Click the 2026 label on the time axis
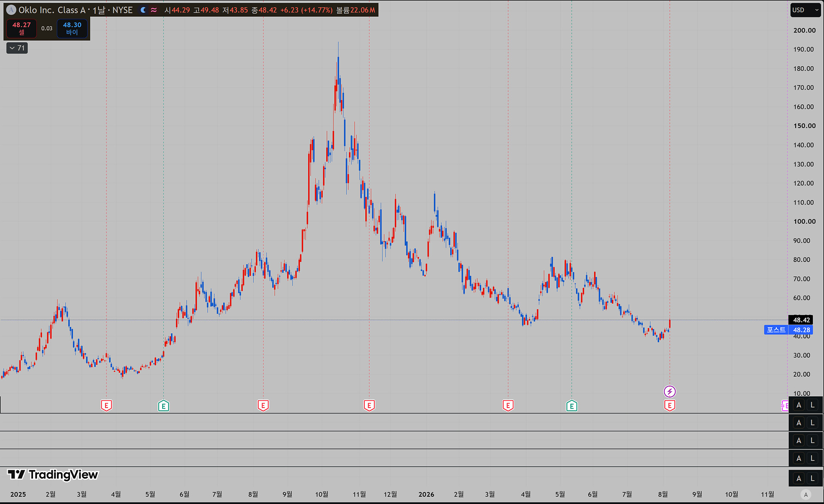824x504 pixels. coord(426,495)
